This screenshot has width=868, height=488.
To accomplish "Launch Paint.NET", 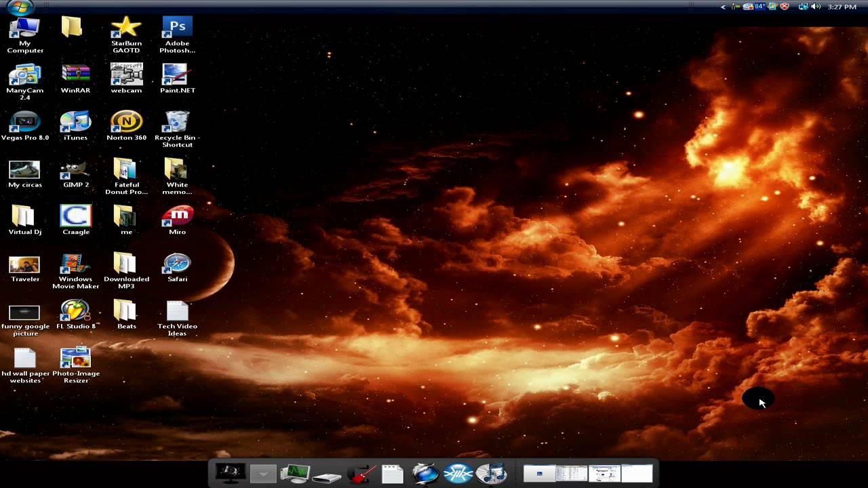I will tap(176, 75).
